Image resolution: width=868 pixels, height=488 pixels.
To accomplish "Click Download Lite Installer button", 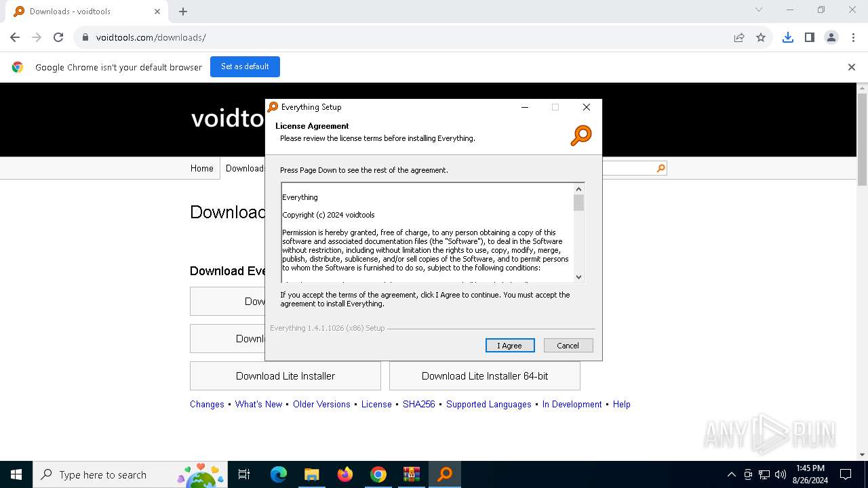I will tap(285, 376).
